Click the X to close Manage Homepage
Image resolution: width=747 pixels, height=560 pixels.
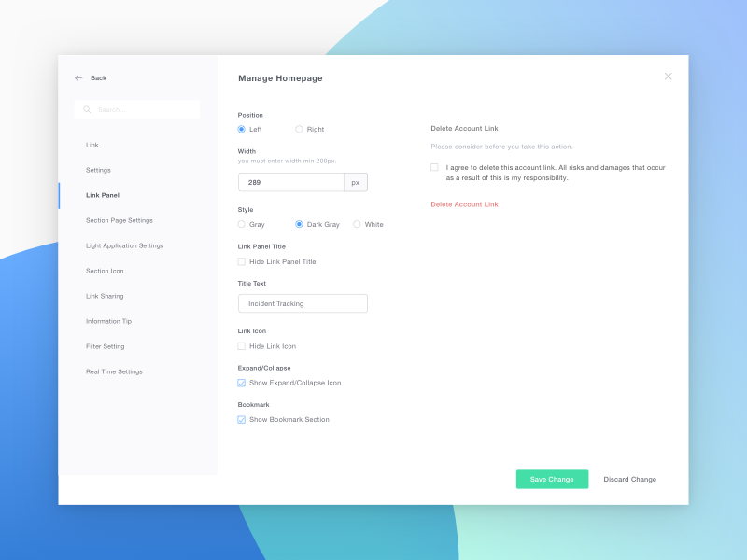tap(669, 76)
